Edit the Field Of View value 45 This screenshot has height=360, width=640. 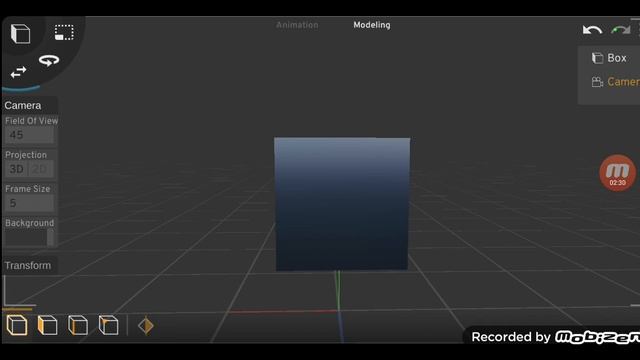[29, 135]
